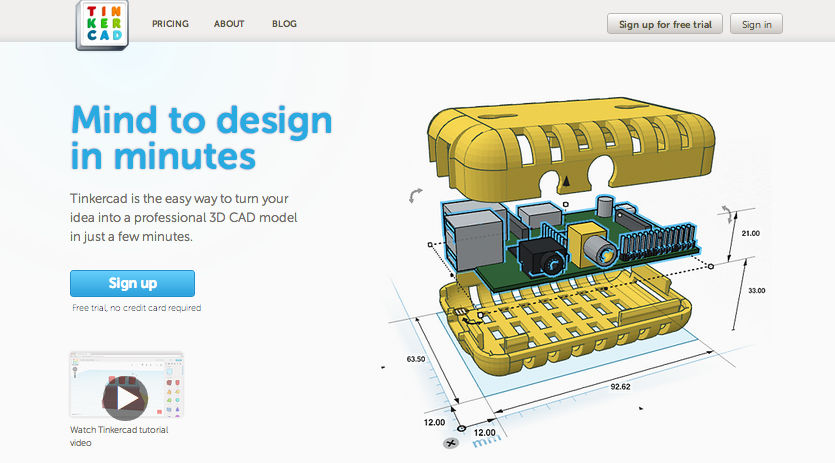The width and height of the screenshot is (835, 463).
Task: Click the circle handle at the dimension origin
Action: [462, 428]
